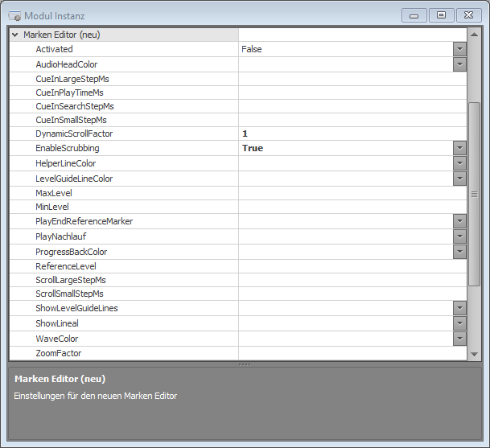This screenshot has height=448, width=490.
Task: Open the EnableScrubbing dropdown arrow
Action: [459, 148]
